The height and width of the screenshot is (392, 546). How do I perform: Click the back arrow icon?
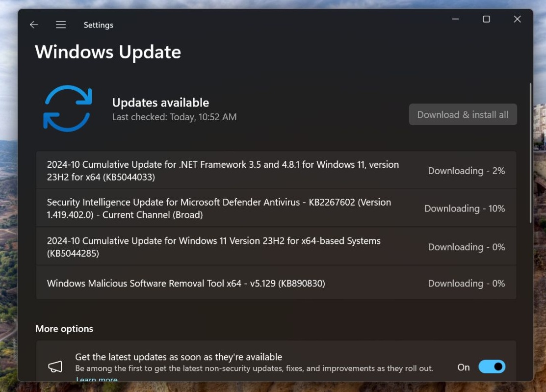click(33, 25)
